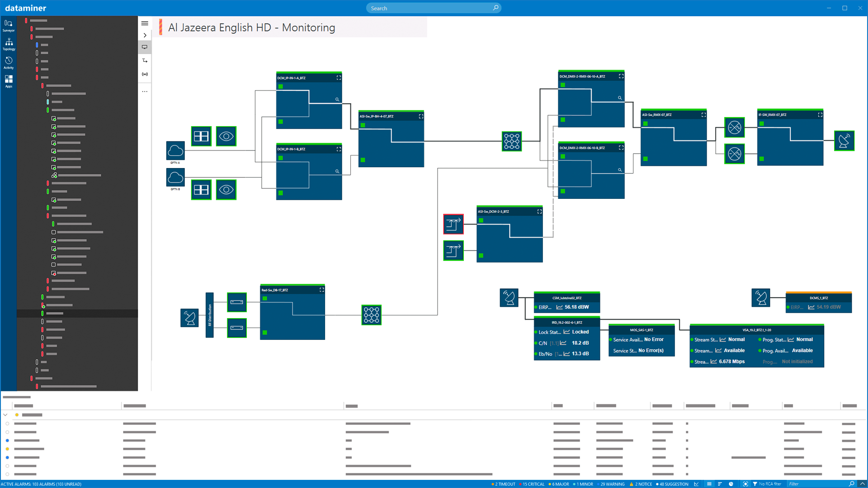The height and width of the screenshot is (488, 868).
Task: Select the Visual monitor page icon
Action: point(145,47)
